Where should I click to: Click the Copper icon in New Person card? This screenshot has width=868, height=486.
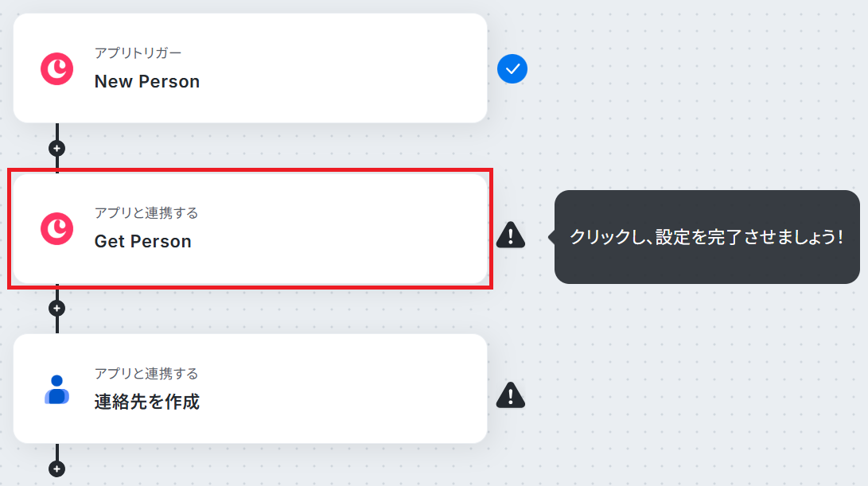(x=57, y=69)
